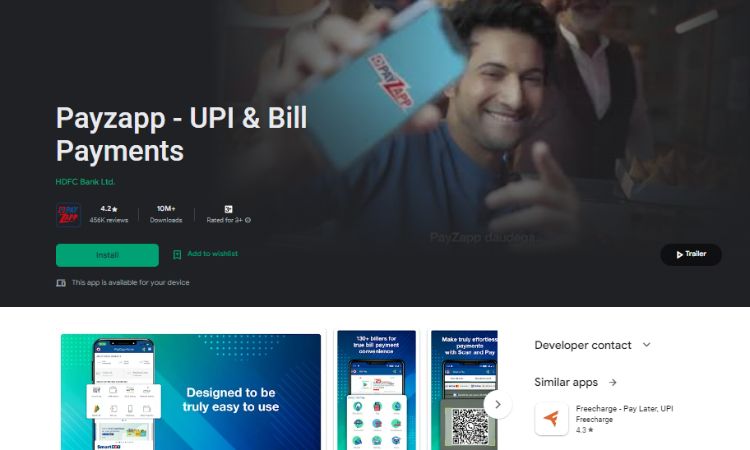This screenshot has width=750, height=450.
Task: Click the device availability icon
Action: [61, 283]
